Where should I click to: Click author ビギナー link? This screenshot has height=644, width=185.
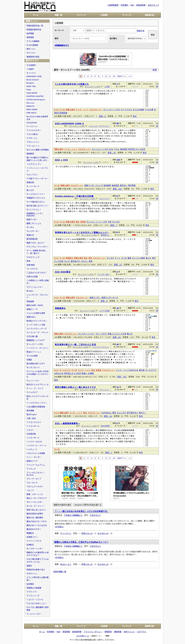[106, 162]
